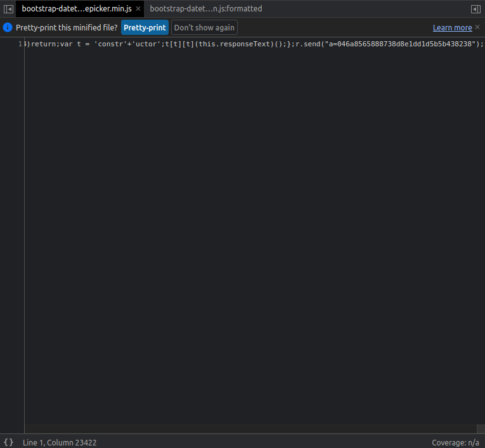Click the Don't show again button
485x448 pixels.
[x=204, y=28]
